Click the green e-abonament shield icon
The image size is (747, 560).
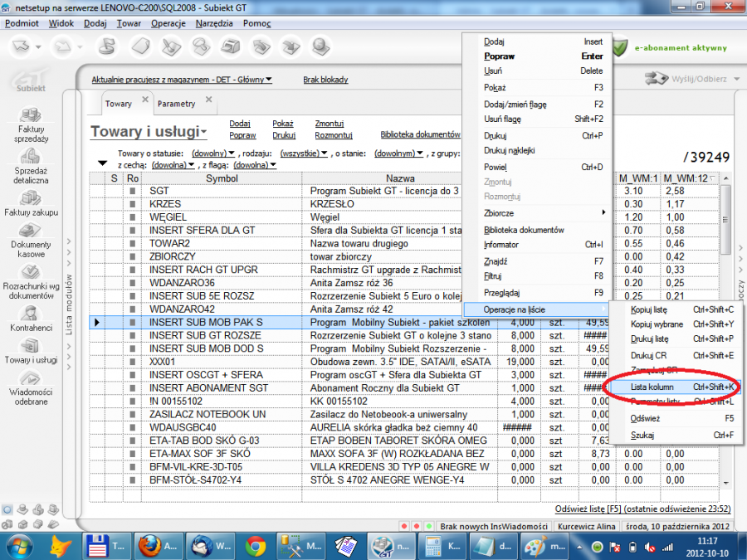619,47
